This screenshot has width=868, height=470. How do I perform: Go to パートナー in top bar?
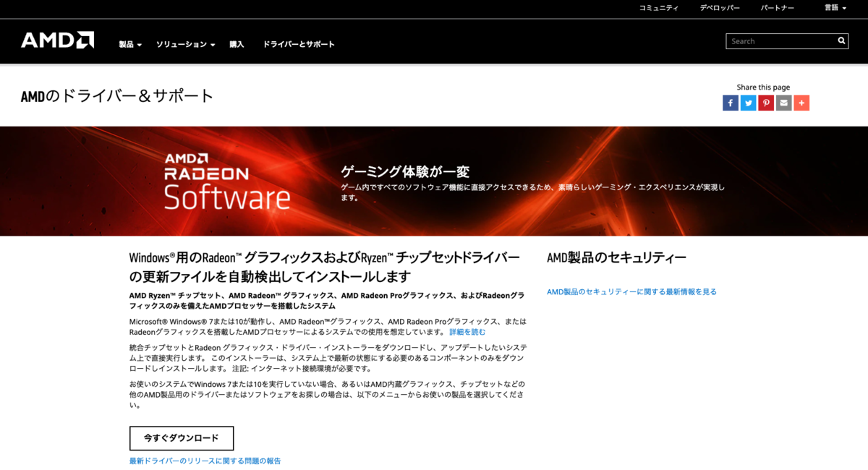point(778,8)
